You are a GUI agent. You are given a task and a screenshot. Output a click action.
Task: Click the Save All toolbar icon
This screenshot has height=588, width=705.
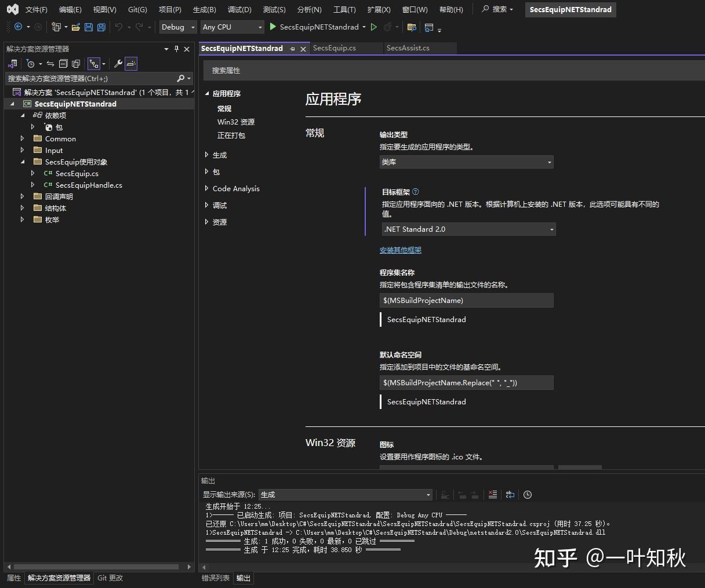click(x=101, y=27)
